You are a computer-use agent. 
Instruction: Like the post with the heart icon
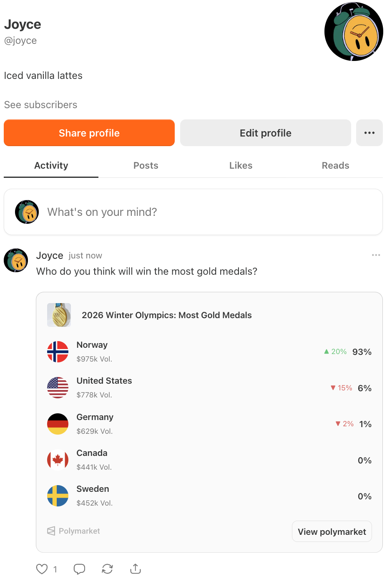point(42,569)
